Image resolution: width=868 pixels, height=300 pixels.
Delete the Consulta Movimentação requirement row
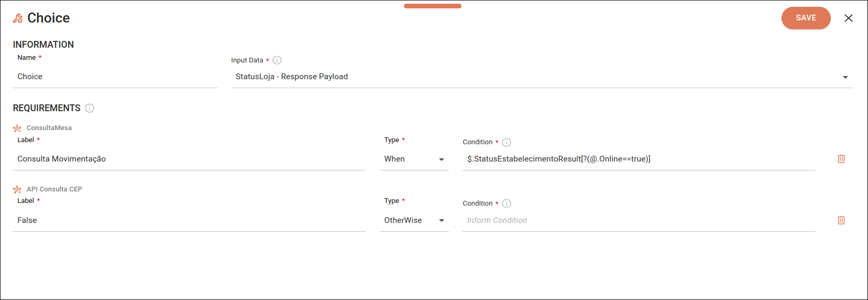pyautogui.click(x=841, y=159)
